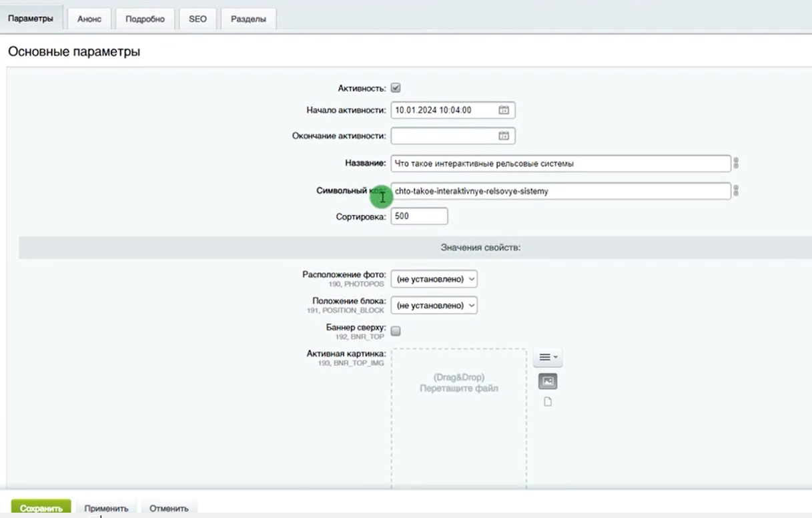Switch to the Параметры tab
812x518 pixels.
pos(31,19)
